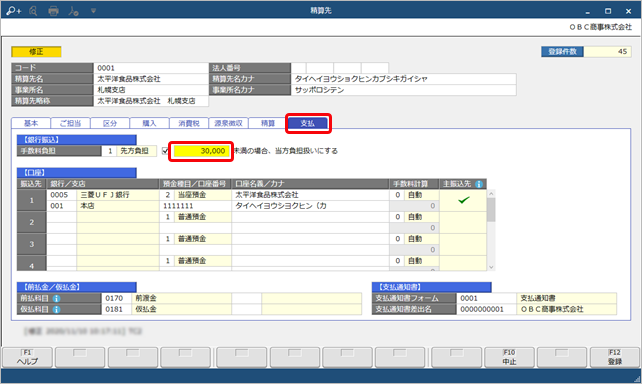Click the zoom-in magnifier icon in title bar
This screenshot has height=384, width=642.
point(14,11)
